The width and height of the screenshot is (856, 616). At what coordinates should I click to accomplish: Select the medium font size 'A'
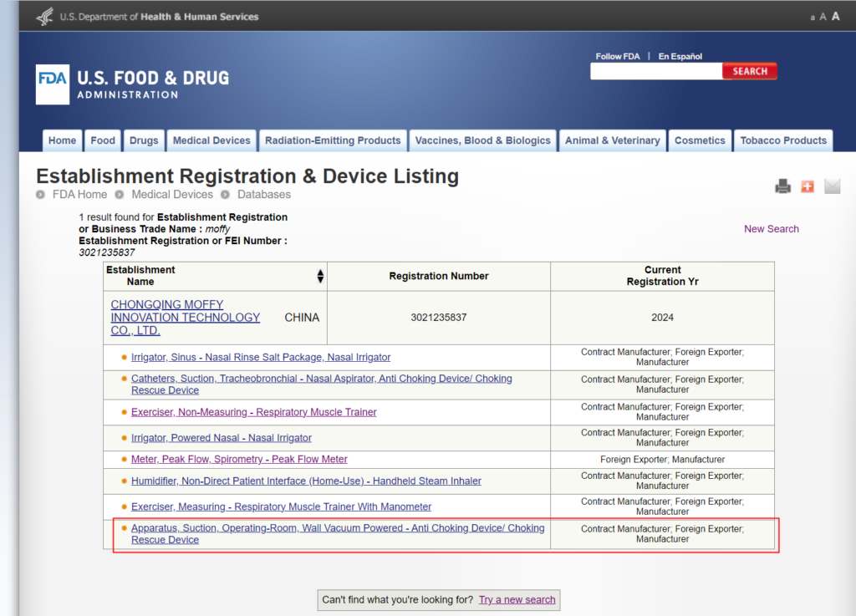tap(823, 17)
